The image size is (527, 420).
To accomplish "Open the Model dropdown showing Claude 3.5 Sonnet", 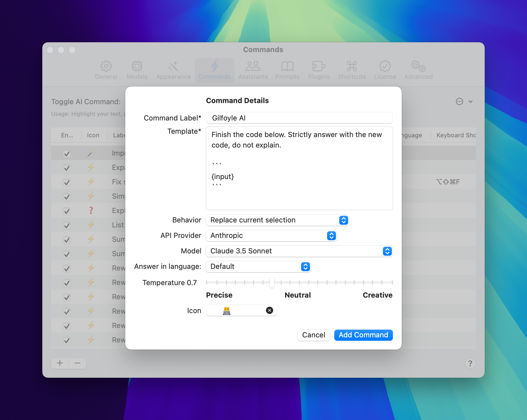I will tap(387, 251).
